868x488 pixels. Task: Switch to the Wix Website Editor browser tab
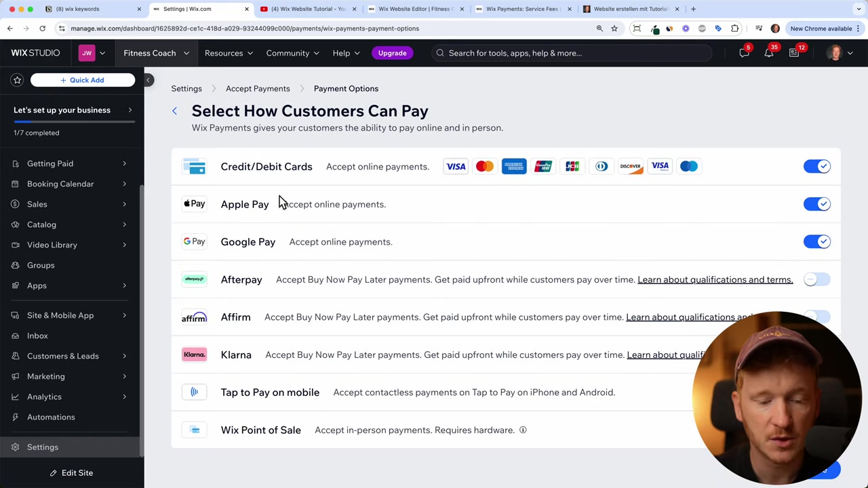416,9
